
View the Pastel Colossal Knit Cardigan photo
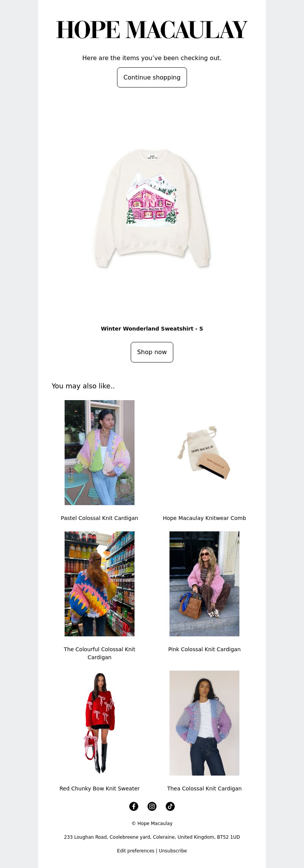click(100, 453)
